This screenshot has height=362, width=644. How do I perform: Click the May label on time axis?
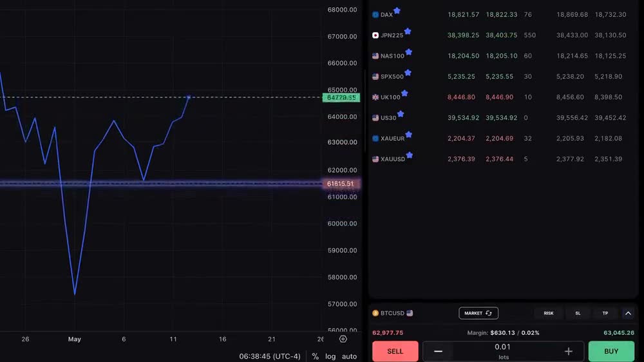pyautogui.click(x=74, y=339)
